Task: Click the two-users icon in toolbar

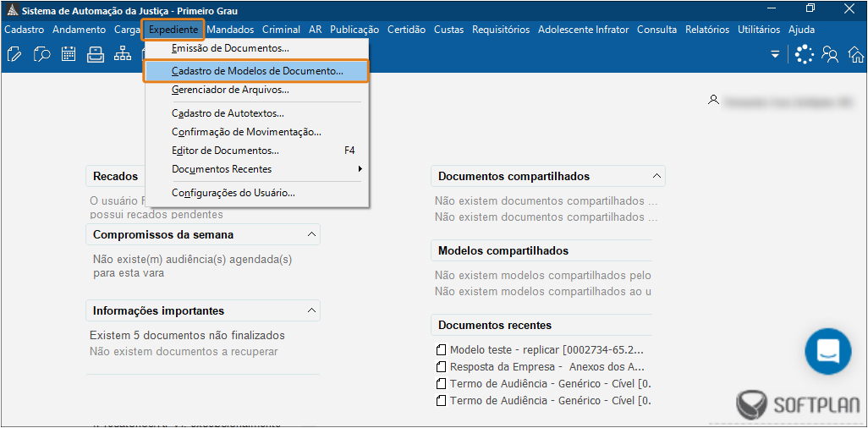Action: coord(830,54)
